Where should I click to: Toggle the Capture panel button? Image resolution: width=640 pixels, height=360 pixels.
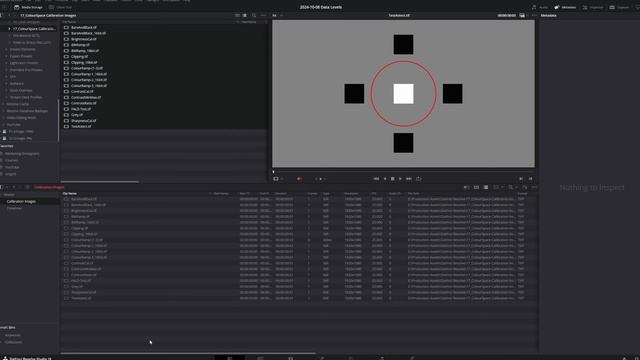point(620,7)
